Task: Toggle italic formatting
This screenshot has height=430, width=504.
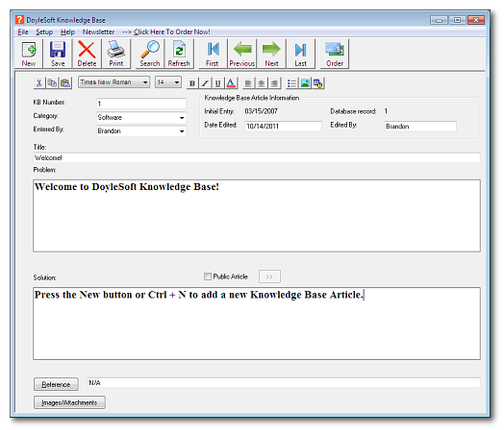Action: (205, 84)
